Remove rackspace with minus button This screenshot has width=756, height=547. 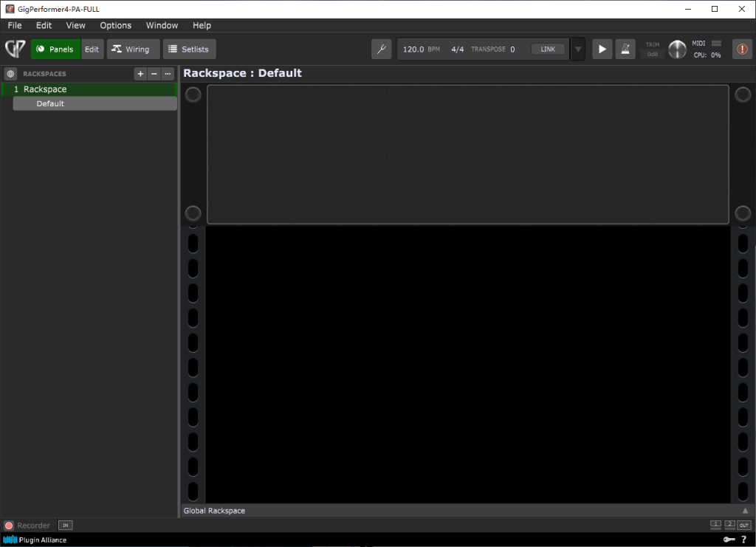pyautogui.click(x=154, y=74)
